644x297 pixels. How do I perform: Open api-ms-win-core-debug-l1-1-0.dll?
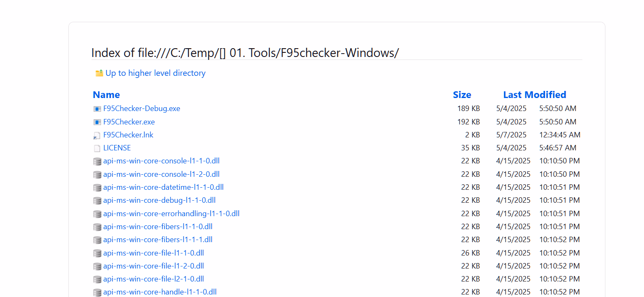coord(159,200)
